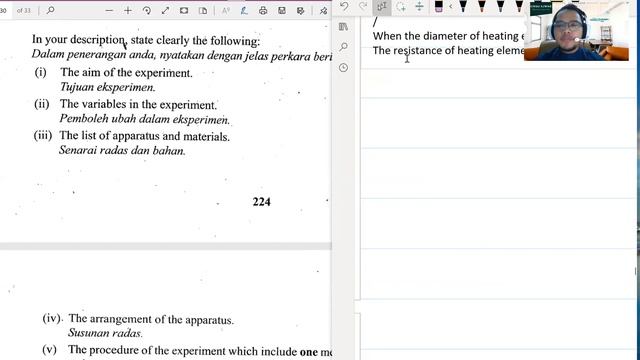Screen dimensions: 640x360
Task: Activate the insert space tool
Action: coord(419,6)
